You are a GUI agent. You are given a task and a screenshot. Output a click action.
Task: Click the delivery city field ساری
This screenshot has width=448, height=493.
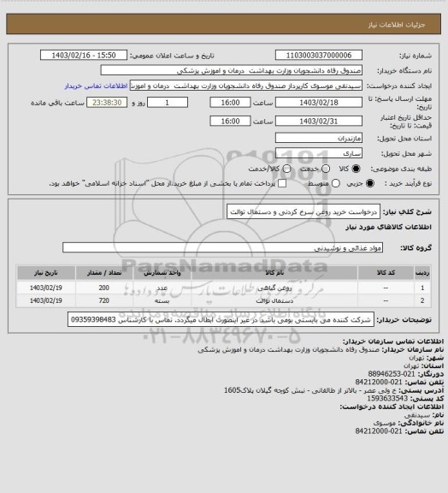319,153
